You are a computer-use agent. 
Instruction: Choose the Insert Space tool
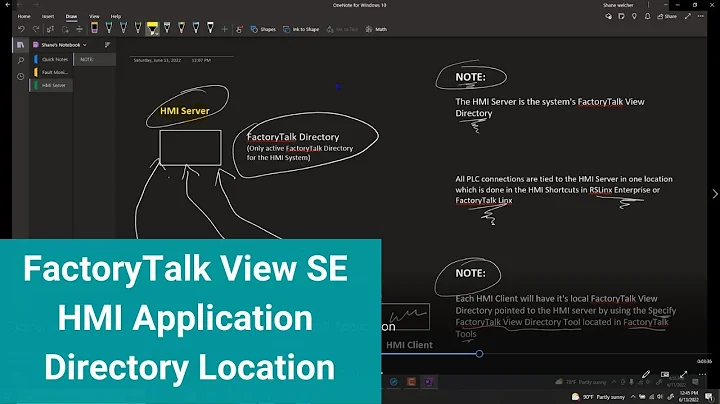click(x=79, y=29)
